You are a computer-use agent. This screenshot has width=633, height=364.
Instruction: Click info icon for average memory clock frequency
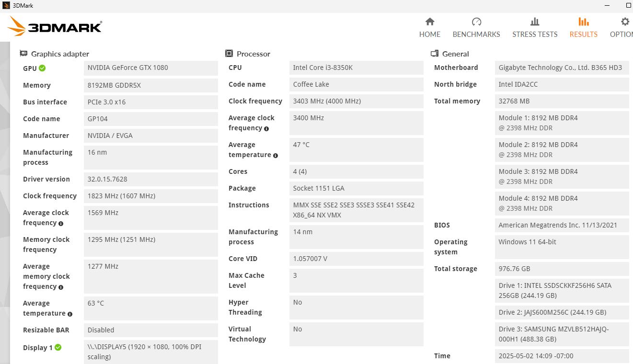[x=61, y=287]
